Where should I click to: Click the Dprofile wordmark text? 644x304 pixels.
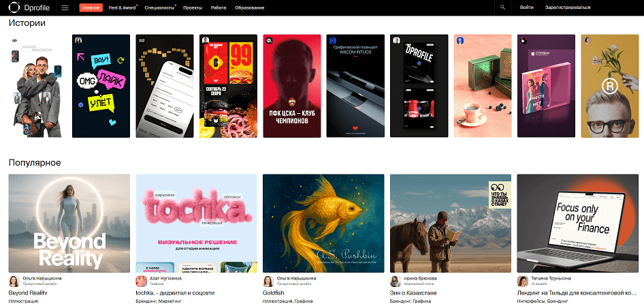coord(38,7)
